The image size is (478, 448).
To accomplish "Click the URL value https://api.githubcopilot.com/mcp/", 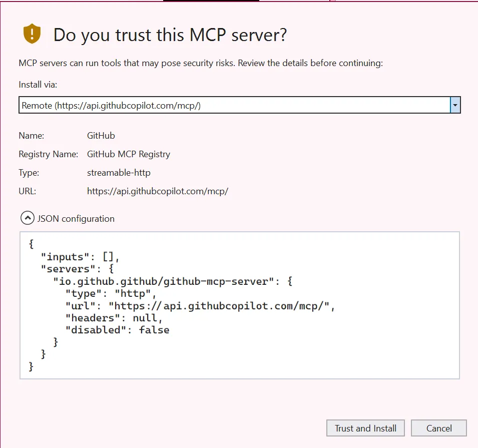I will (158, 191).
